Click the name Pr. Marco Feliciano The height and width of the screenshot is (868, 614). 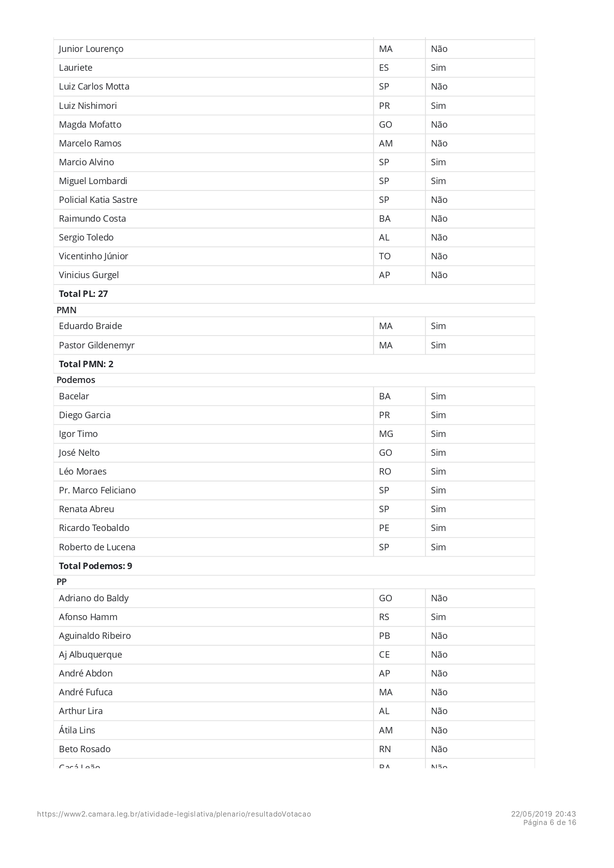(97, 490)
